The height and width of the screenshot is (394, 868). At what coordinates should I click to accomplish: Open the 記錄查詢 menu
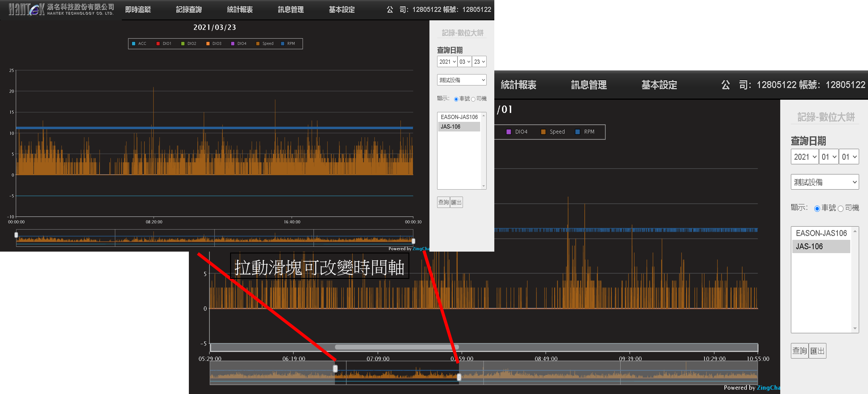coord(189,9)
